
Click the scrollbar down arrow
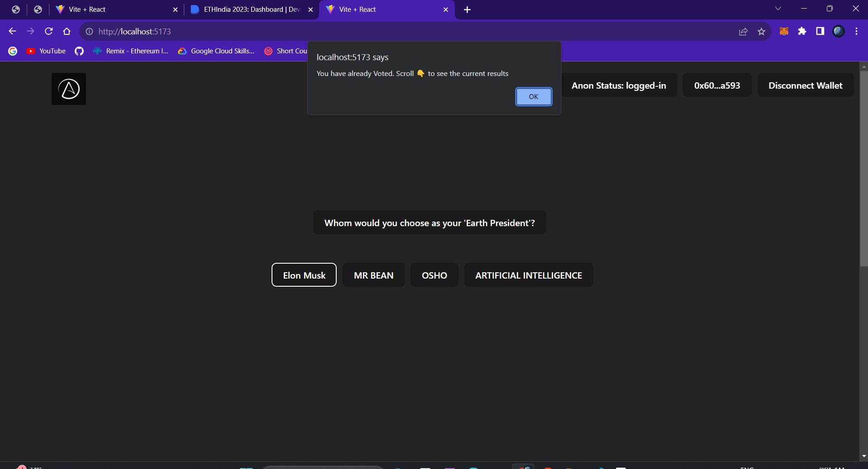click(x=863, y=456)
